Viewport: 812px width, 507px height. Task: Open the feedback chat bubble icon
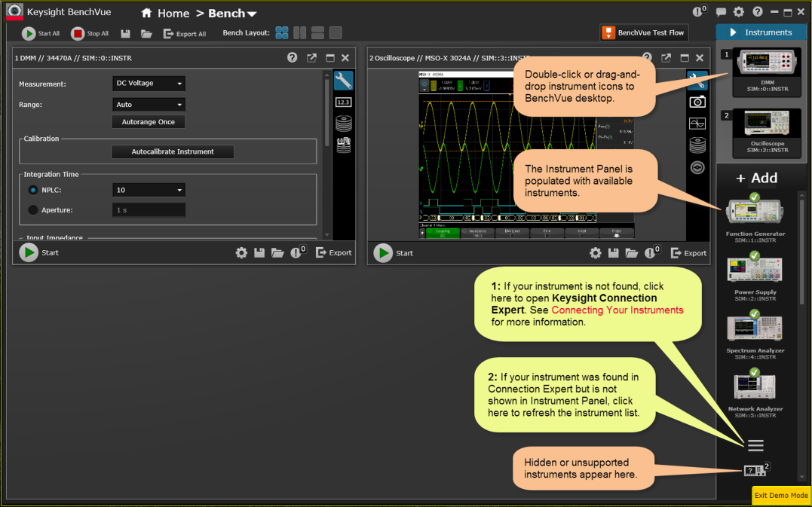721,12
